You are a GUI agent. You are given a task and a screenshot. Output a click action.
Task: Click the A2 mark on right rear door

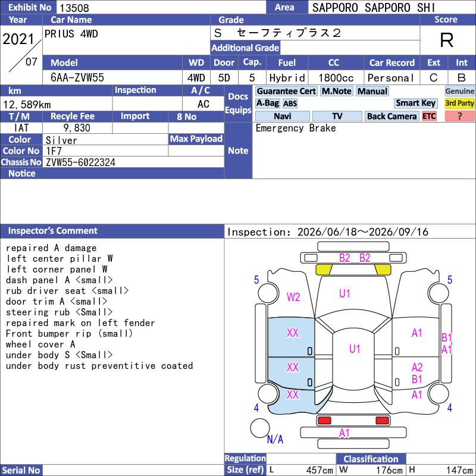(x=417, y=367)
